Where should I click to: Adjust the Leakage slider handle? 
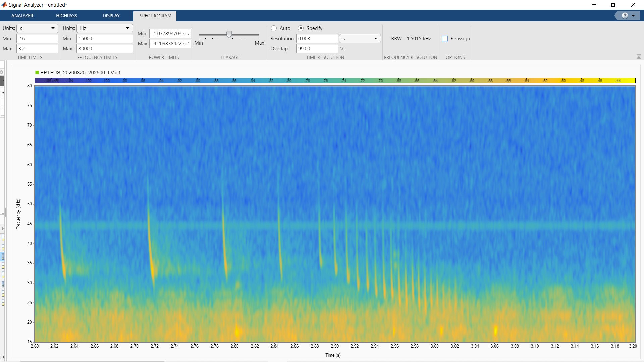229,34
